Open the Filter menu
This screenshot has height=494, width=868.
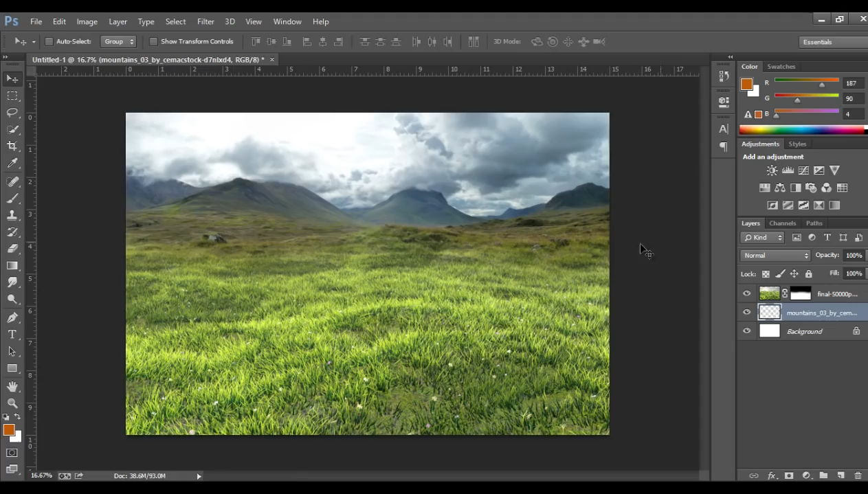tap(205, 21)
